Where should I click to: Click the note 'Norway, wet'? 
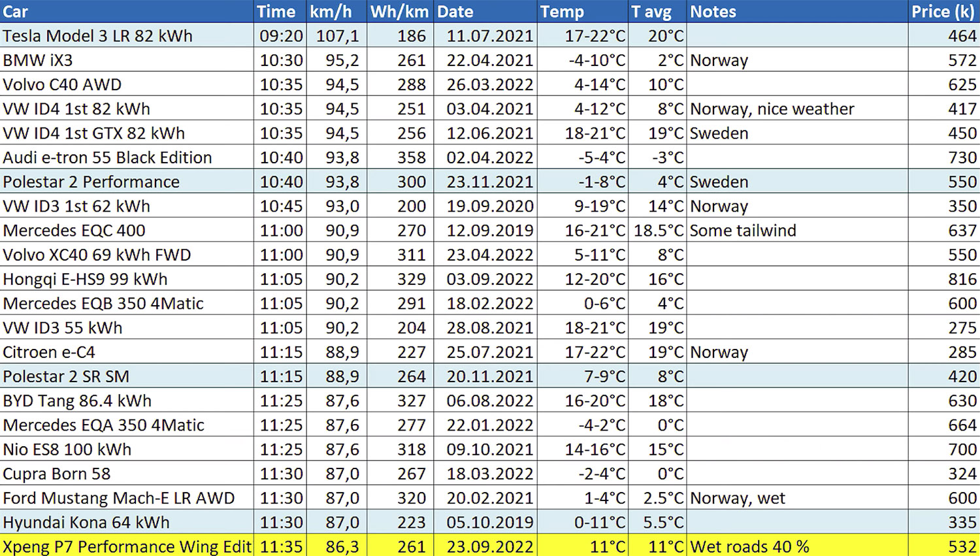click(798, 498)
